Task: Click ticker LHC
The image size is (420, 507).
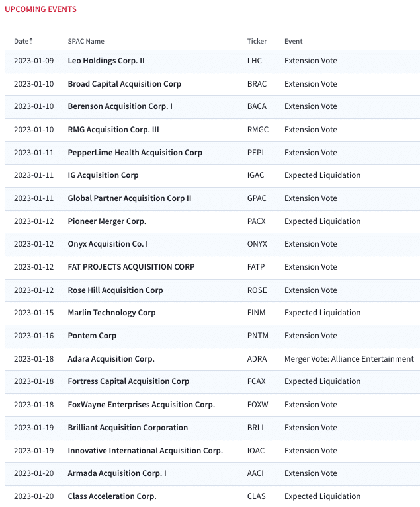Action: coord(255,61)
